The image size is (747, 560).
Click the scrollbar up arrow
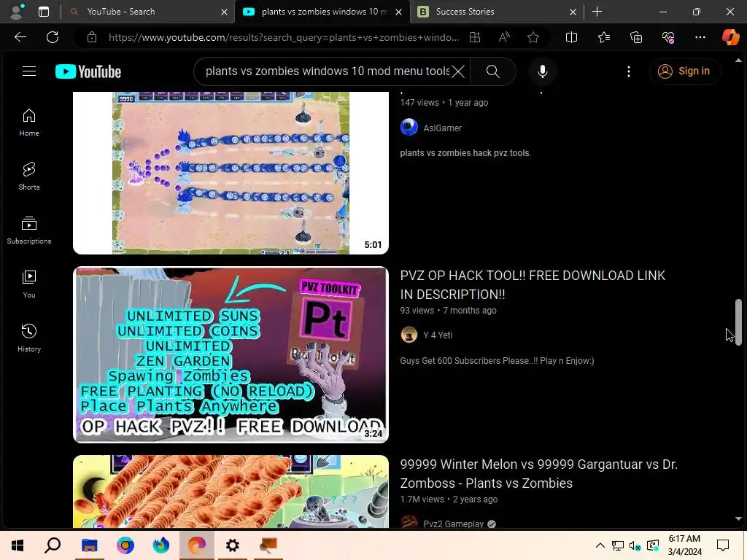738,61
